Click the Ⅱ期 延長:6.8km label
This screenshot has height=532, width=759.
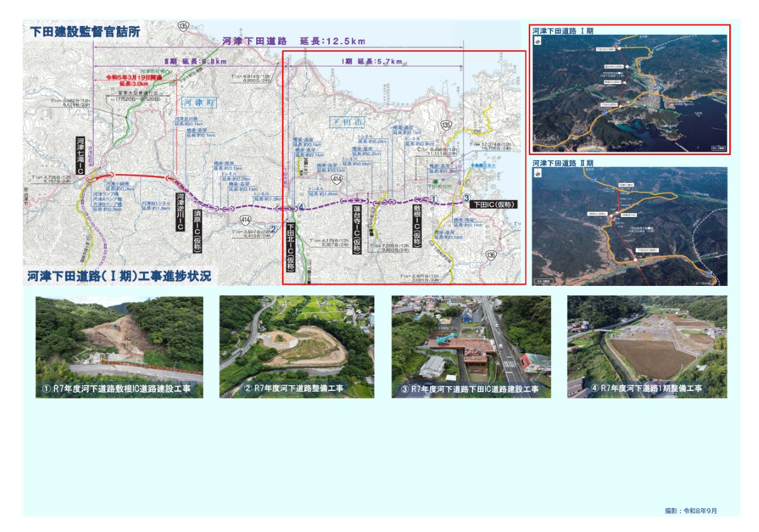[x=195, y=61]
